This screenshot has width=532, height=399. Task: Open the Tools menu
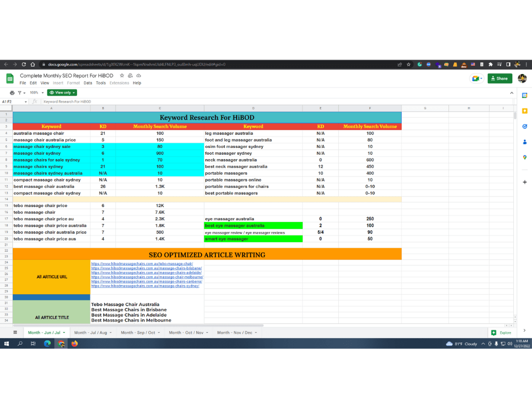[x=101, y=83]
